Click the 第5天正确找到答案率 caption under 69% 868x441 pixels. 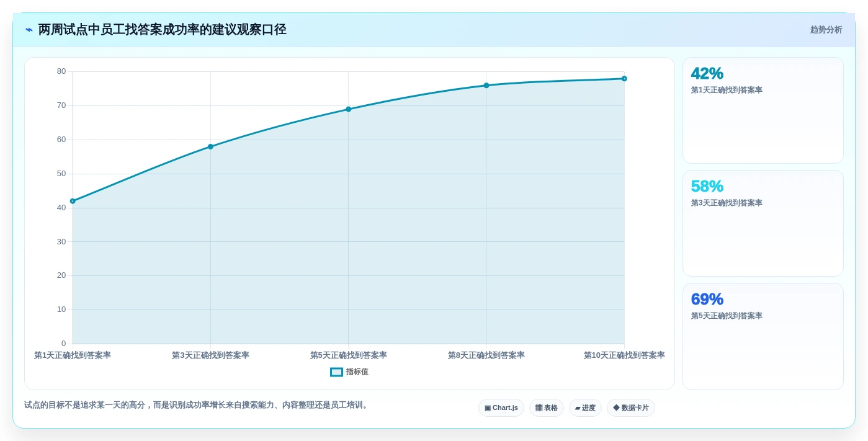(727, 316)
